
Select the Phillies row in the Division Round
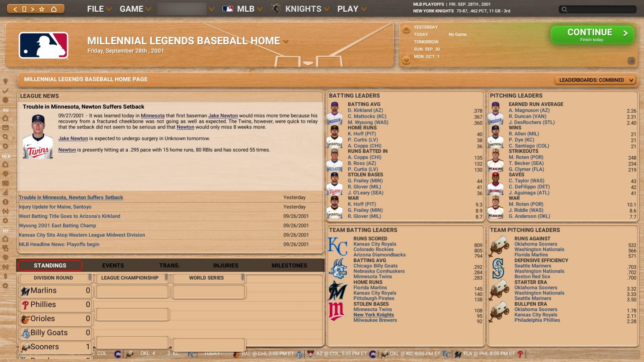click(55, 305)
